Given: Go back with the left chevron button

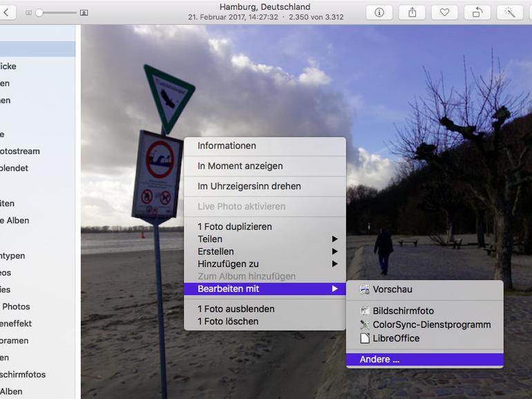Looking at the screenshot, I should pos(6,12).
